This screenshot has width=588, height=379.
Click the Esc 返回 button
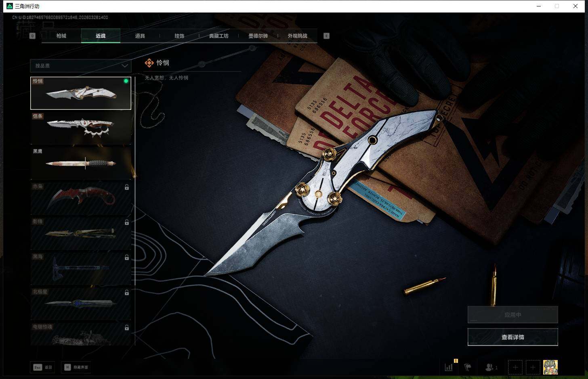(43, 367)
